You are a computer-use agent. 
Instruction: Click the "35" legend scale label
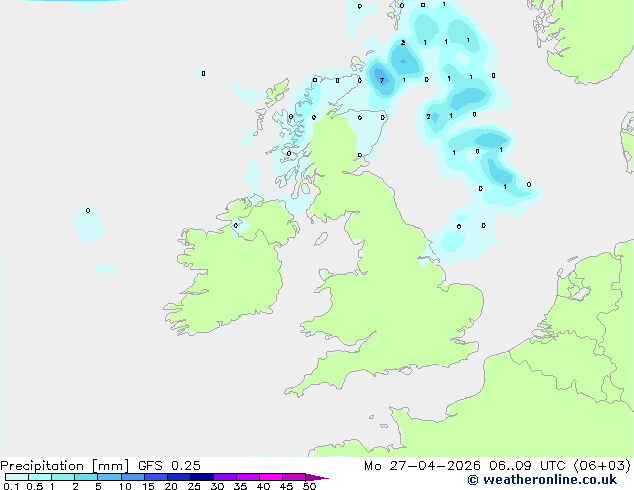pos(240,486)
